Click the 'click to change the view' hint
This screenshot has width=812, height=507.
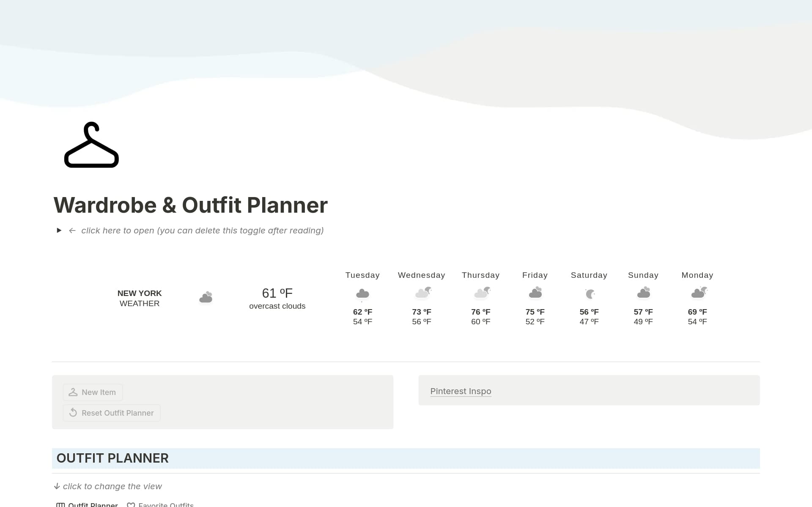point(112,486)
